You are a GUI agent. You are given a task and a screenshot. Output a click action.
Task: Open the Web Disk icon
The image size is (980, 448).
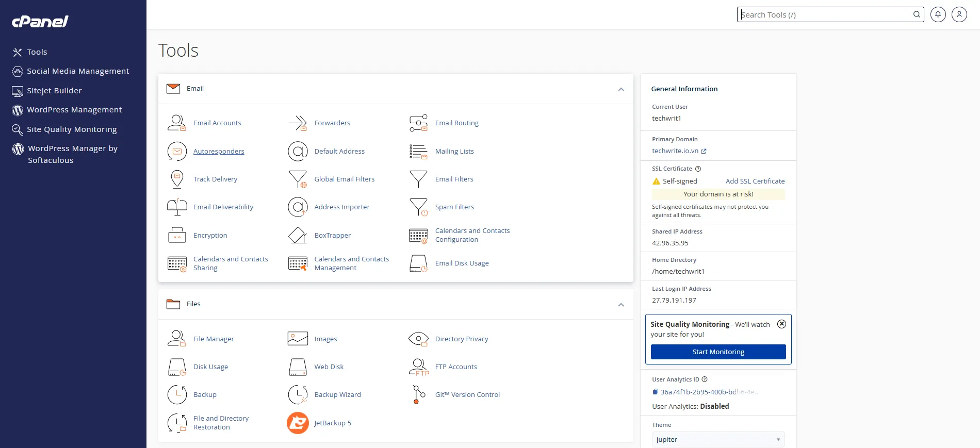(298, 367)
